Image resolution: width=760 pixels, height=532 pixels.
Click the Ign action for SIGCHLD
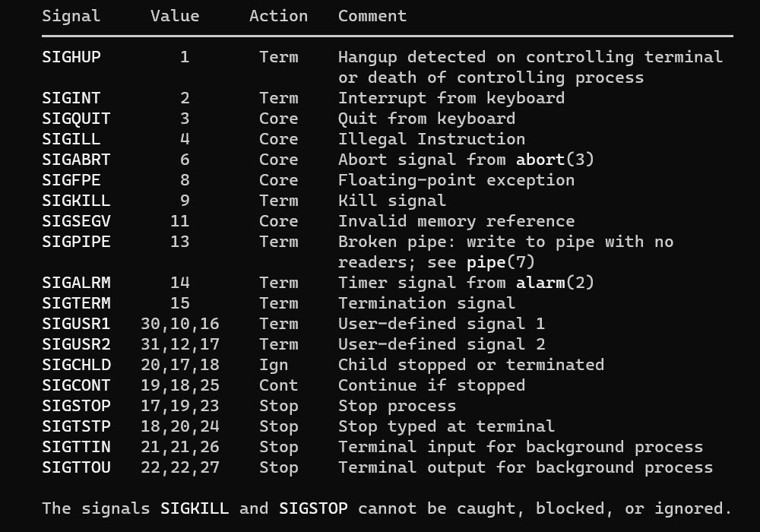274,365
